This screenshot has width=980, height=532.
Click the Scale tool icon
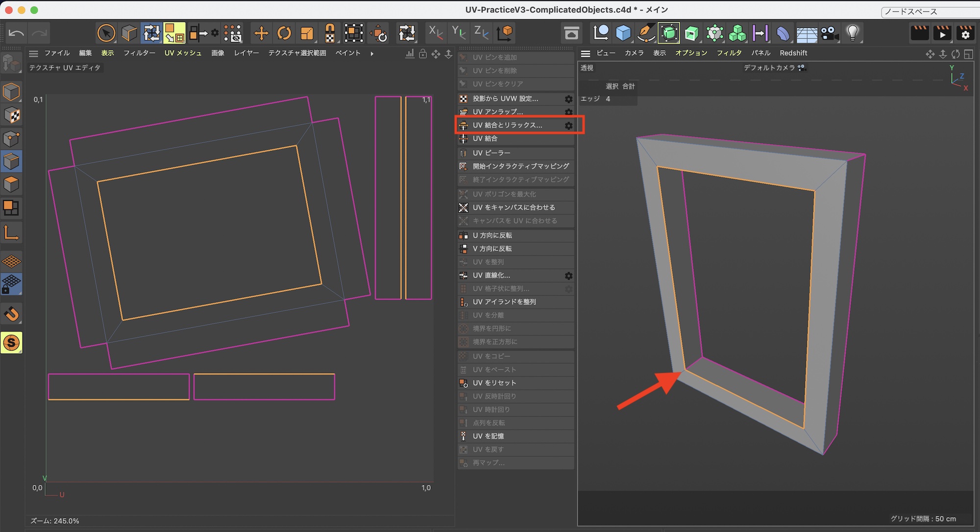(x=307, y=33)
